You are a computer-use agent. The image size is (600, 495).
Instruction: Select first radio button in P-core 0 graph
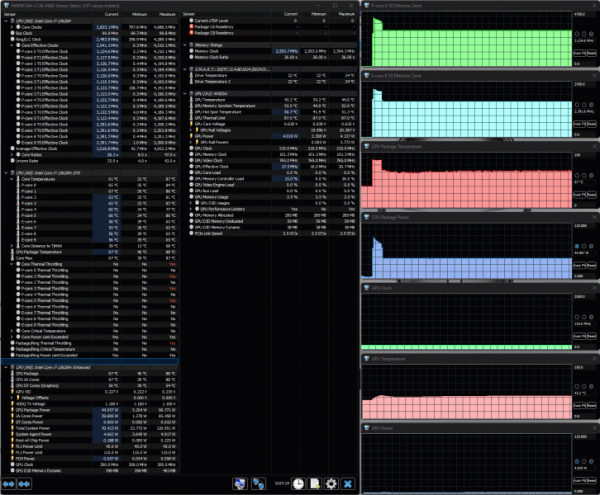tap(578, 33)
